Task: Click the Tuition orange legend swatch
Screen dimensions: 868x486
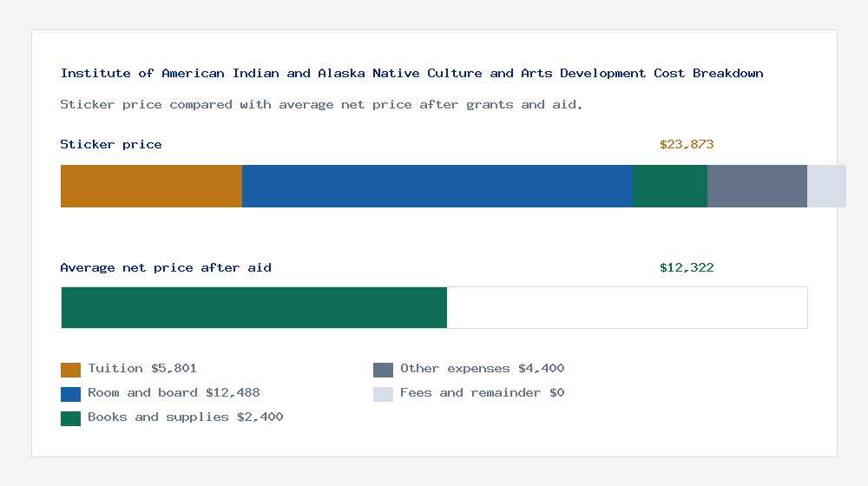Action: (71, 370)
